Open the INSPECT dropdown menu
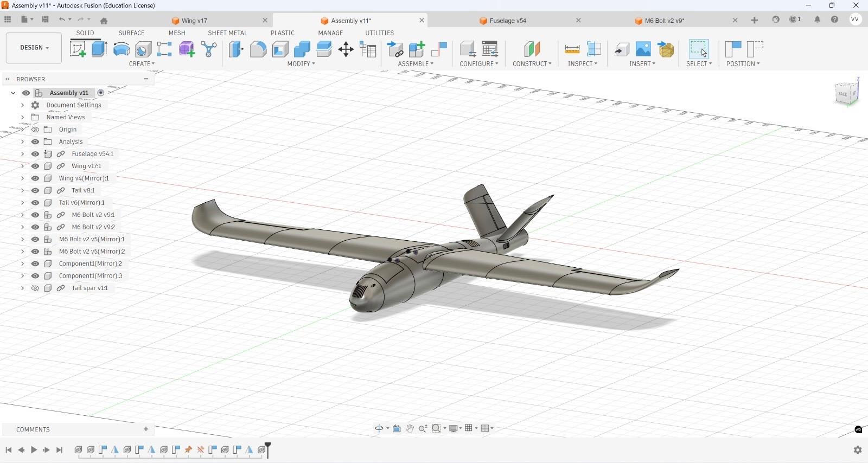868x463 pixels. (583, 63)
